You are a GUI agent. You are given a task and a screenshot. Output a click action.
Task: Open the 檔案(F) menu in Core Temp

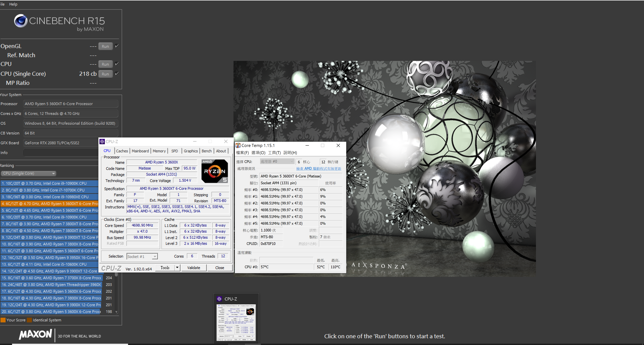point(243,153)
